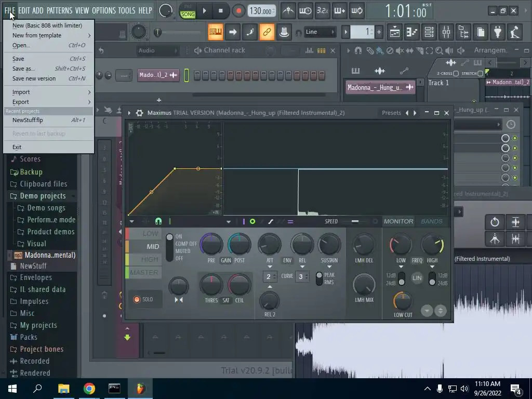Toggle the HIGH 12dB/24dB slope switch
This screenshot has width=532, height=399.
[432, 279]
